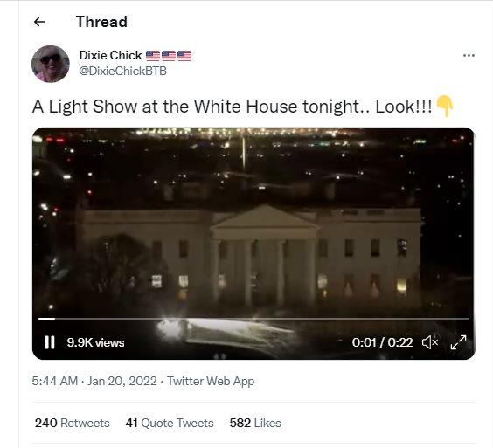The image size is (493, 448).
Task: View the 240 Retweets list
Action: coord(73,423)
